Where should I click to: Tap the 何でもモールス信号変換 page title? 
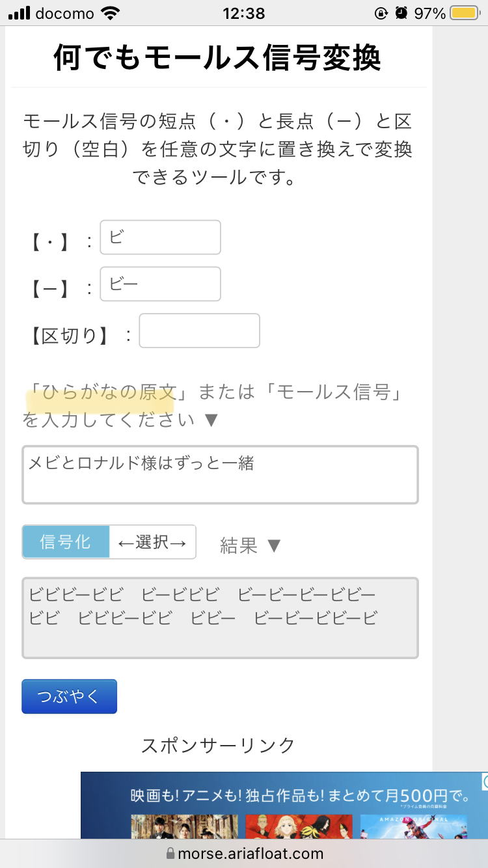click(217, 59)
